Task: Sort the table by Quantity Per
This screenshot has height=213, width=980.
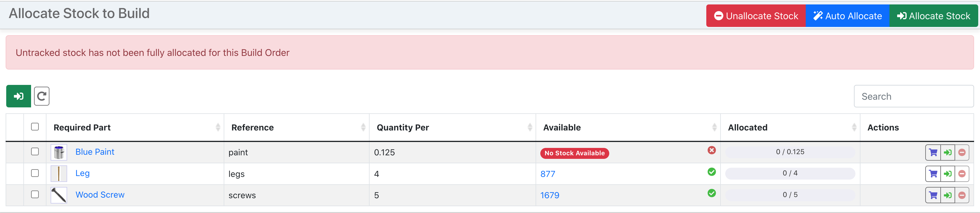Action: [x=402, y=128]
